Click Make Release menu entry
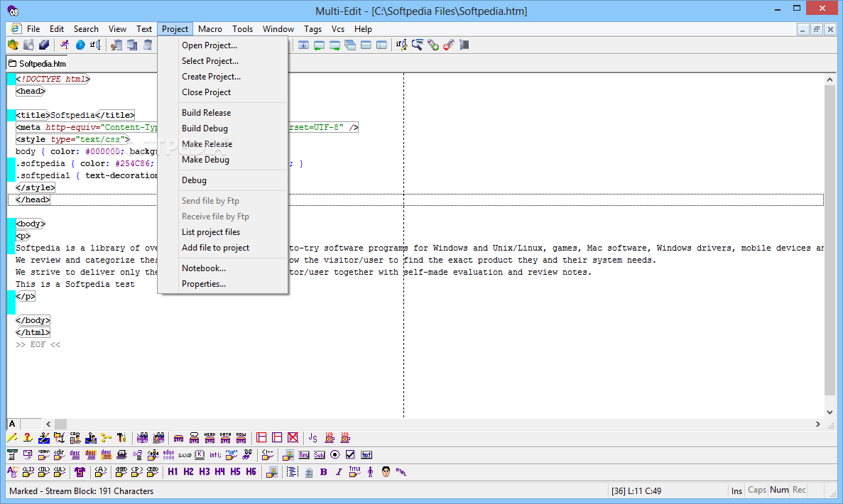Viewport: 843px width, 504px height. coord(207,143)
